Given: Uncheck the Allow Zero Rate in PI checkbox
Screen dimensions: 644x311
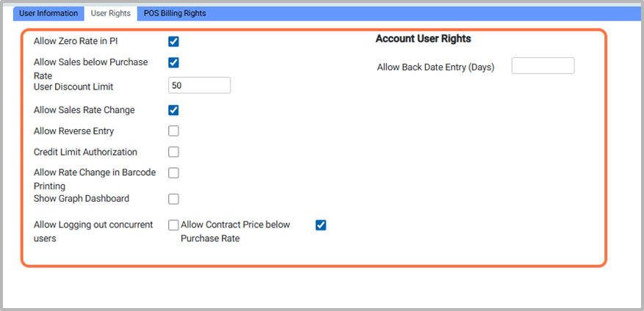Looking at the screenshot, I should point(174,42).
